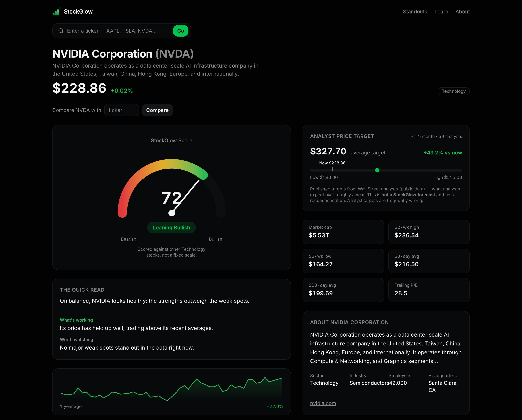Open the About page
522x420 pixels.
pyautogui.click(x=462, y=12)
